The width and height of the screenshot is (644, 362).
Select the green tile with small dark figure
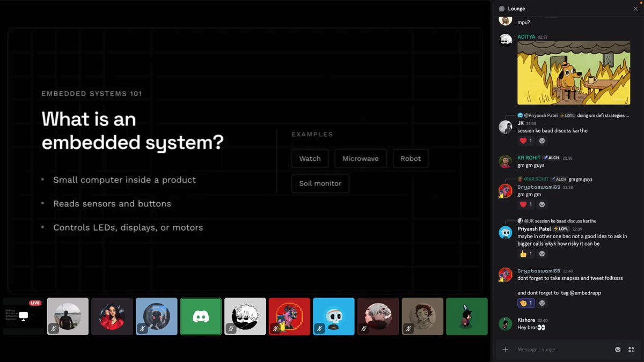(467, 316)
